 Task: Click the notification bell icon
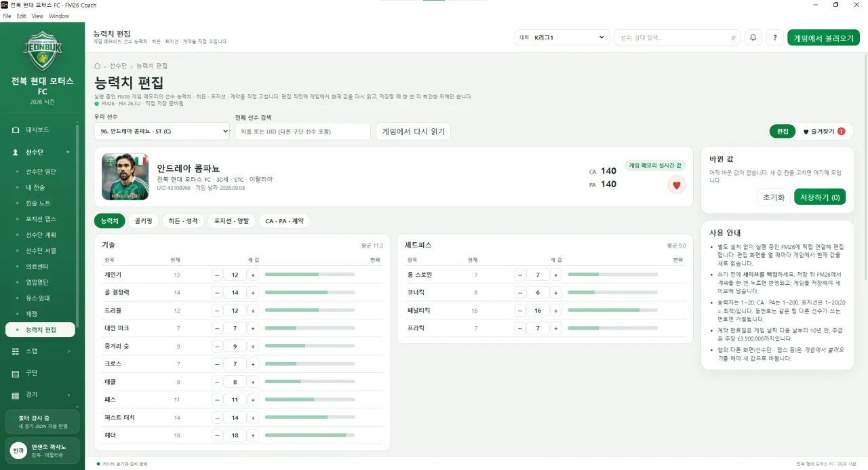[753, 38]
